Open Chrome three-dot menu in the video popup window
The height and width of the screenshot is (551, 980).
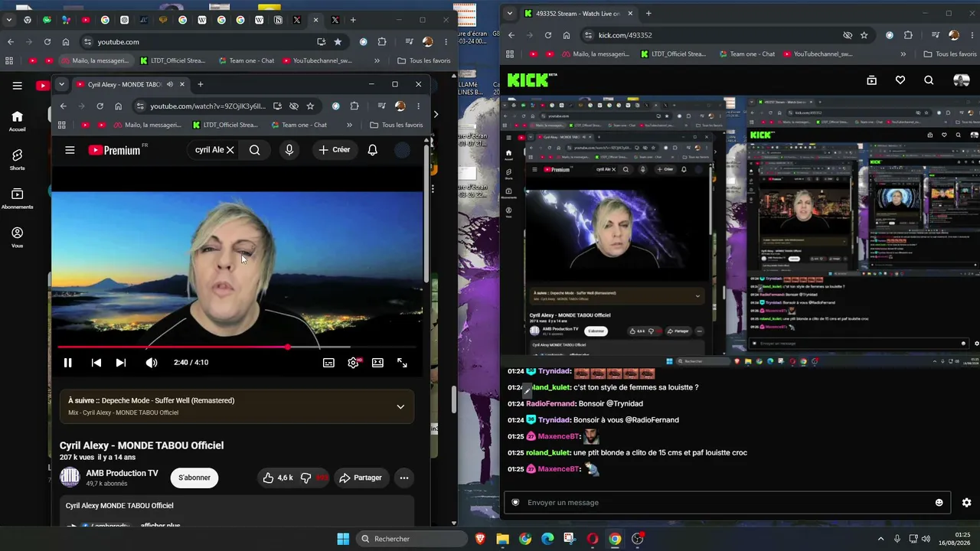coord(418,106)
